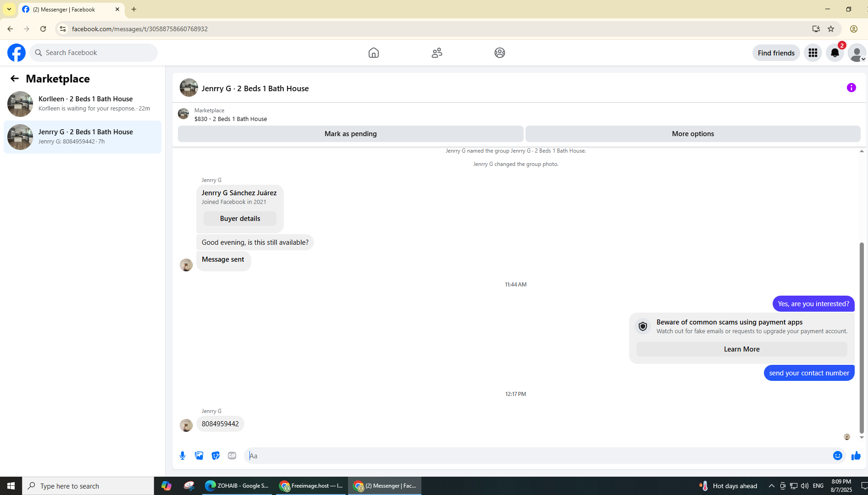Open the Hot days ahead weather widget

pyautogui.click(x=728, y=486)
